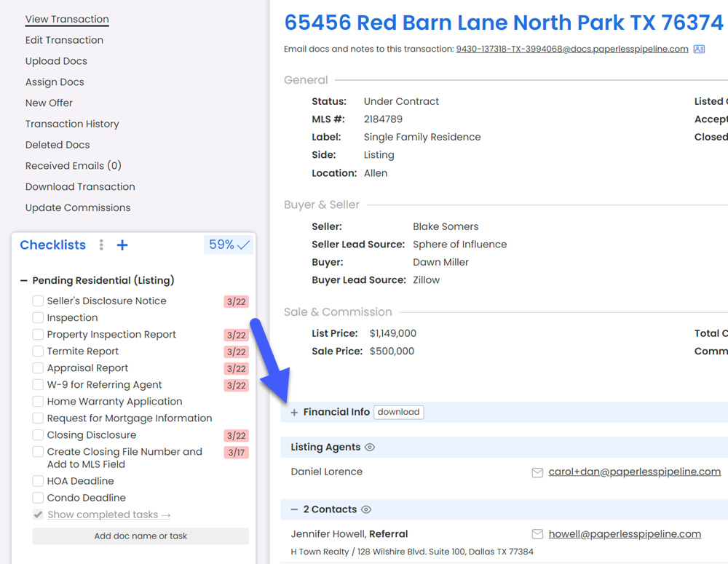
Task: Open Assign Docs
Action: (55, 82)
